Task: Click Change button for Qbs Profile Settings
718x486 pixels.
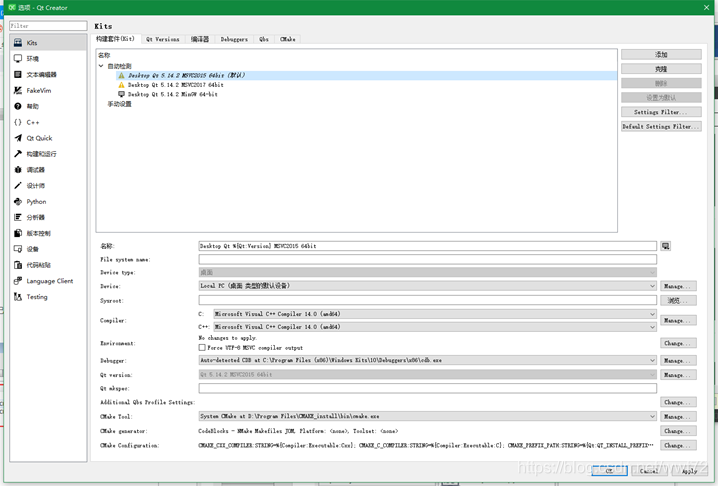Action: (678, 402)
